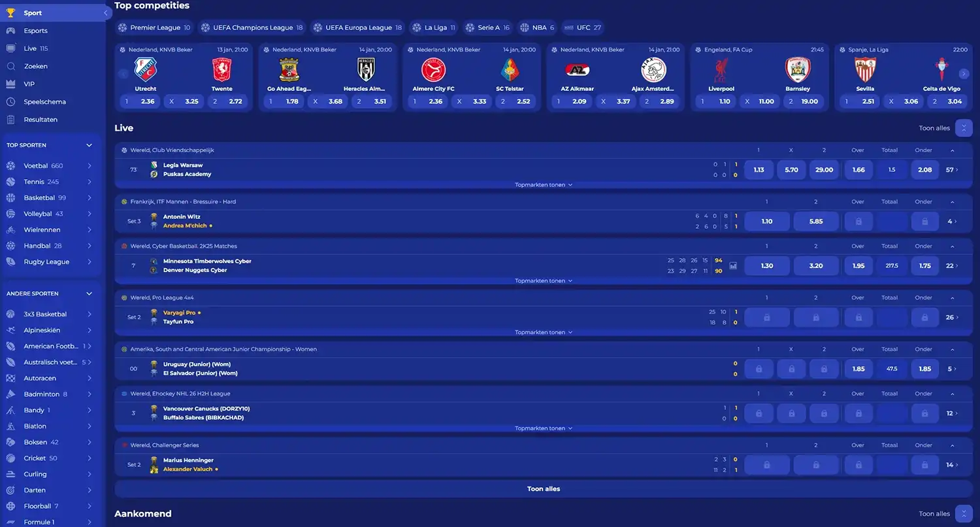Select Utrecht win odds 2.36
The width and height of the screenshot is (980, 527).
(x=141, y=101)
